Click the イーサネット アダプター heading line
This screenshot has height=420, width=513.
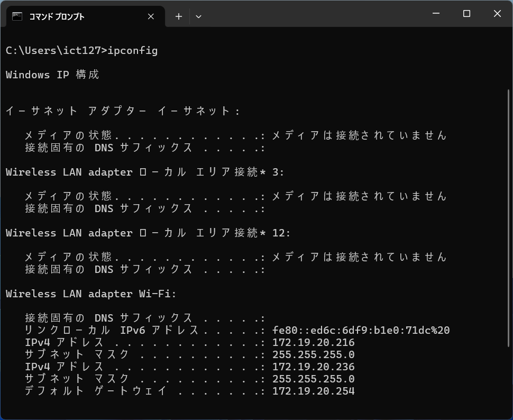pyautogui.click(x=123, y=112)
